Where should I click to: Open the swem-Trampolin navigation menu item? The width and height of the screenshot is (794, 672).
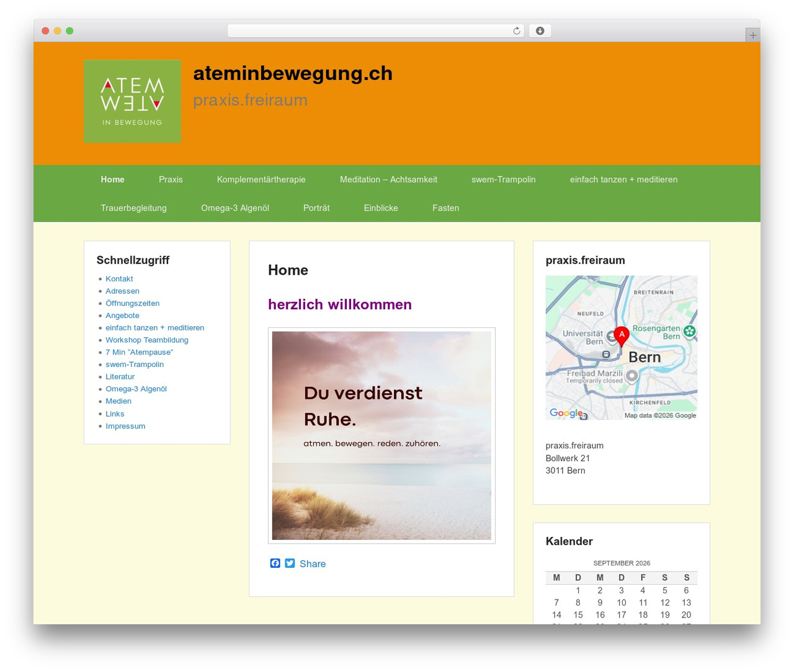[x=504, y=179]
